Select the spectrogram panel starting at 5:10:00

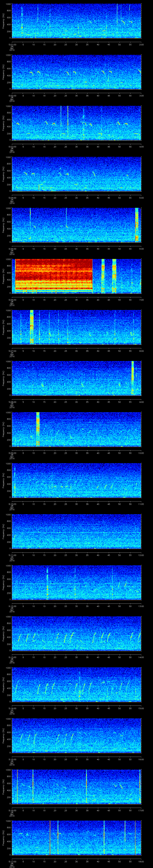[77, 481]
